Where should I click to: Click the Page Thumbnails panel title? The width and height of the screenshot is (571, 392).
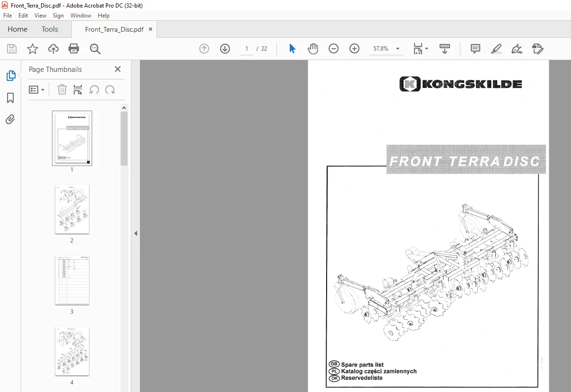pos(55,69)
